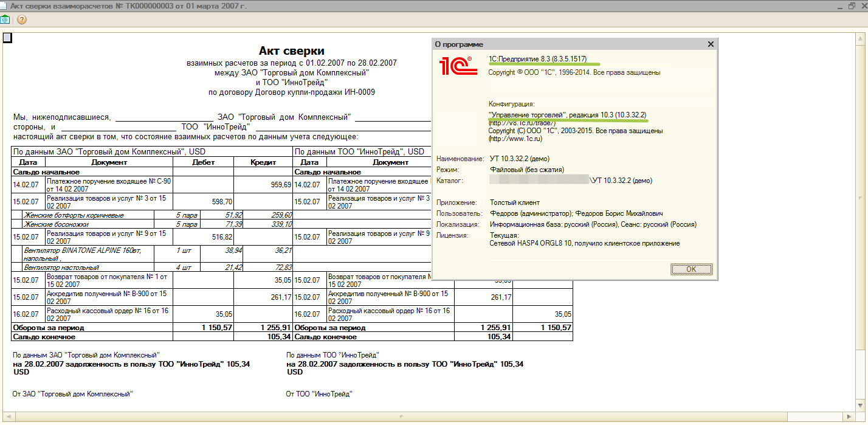Screen dimensions: 868x425
Task: Click the send by e-mail toolbar icon
Action: pyautogui.click(x=5, y=19)
